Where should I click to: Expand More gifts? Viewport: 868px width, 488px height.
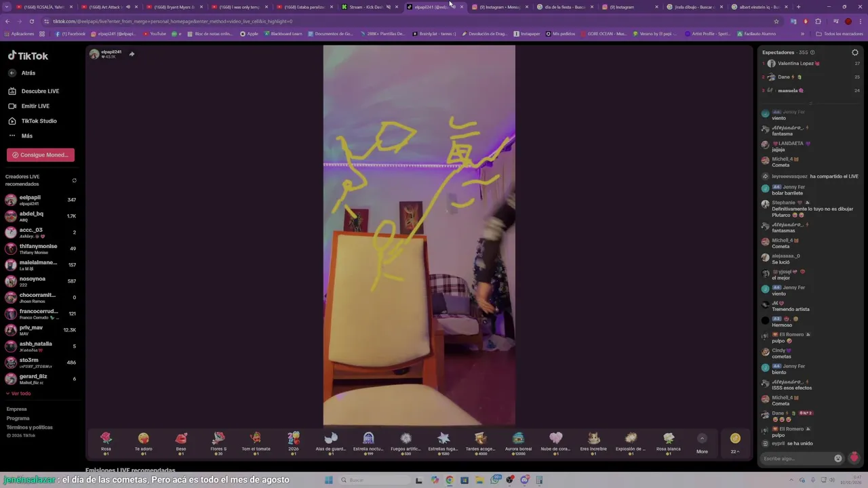point(702,443)
